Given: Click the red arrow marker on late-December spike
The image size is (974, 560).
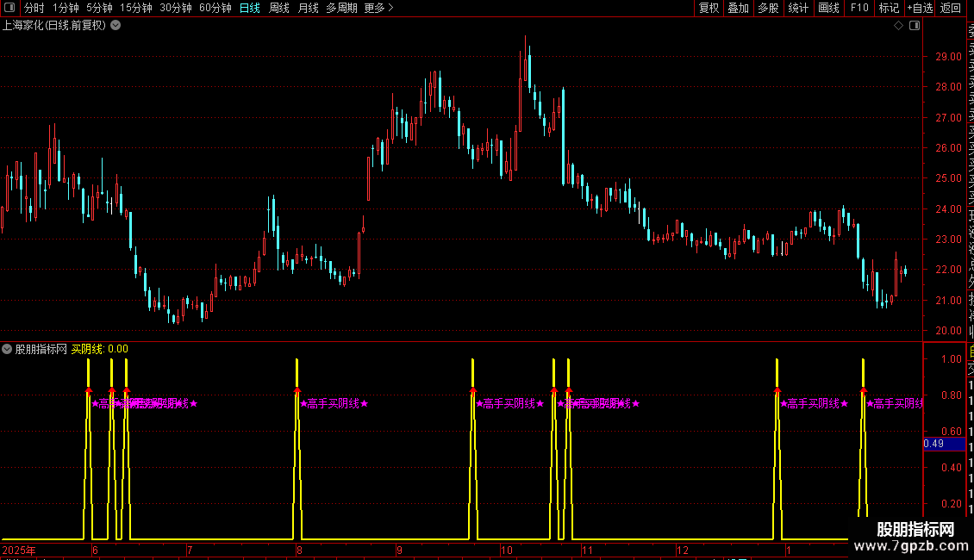Looking at the screenshot, I should (777, 390).
